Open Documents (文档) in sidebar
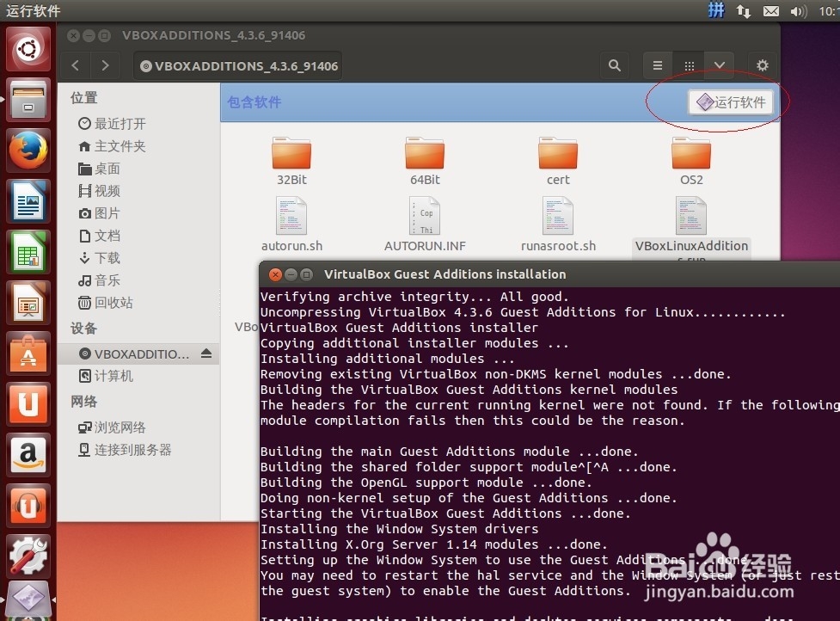 tap(100, 236)
